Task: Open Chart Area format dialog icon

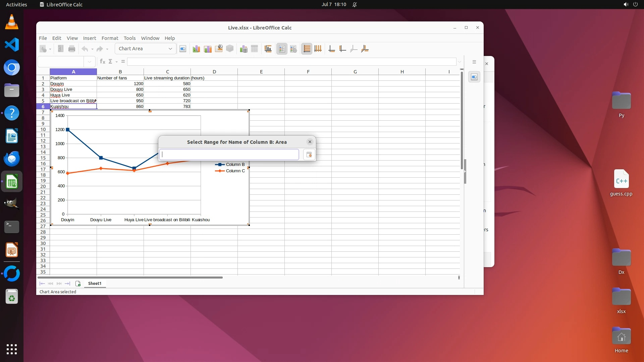Action: (x=208, y=49)
